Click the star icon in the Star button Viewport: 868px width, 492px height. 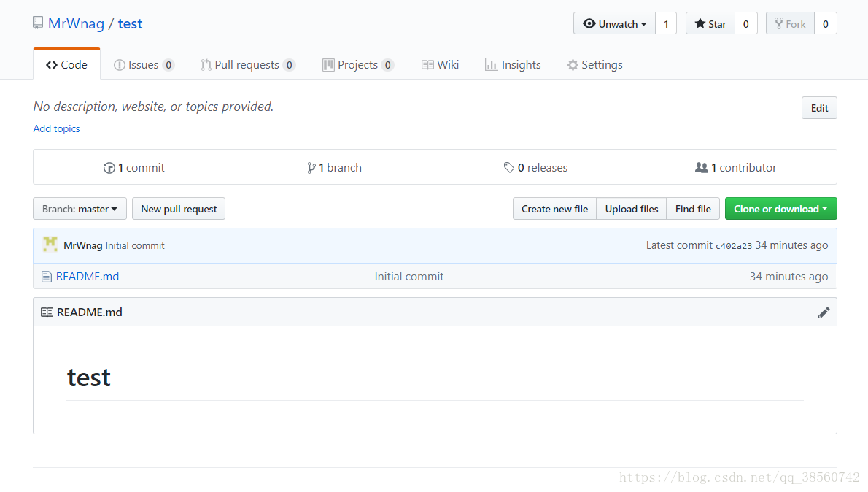pos(700,23)
